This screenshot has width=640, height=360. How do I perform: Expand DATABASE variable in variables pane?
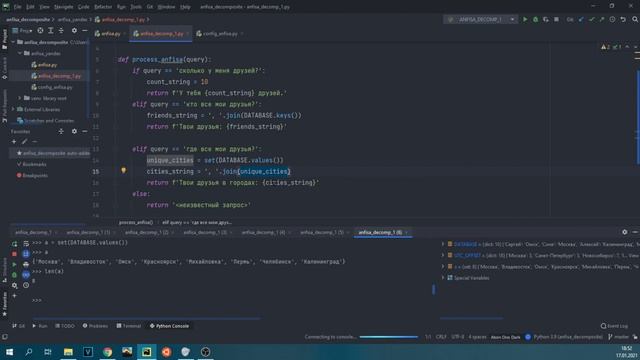click(443, 244)
